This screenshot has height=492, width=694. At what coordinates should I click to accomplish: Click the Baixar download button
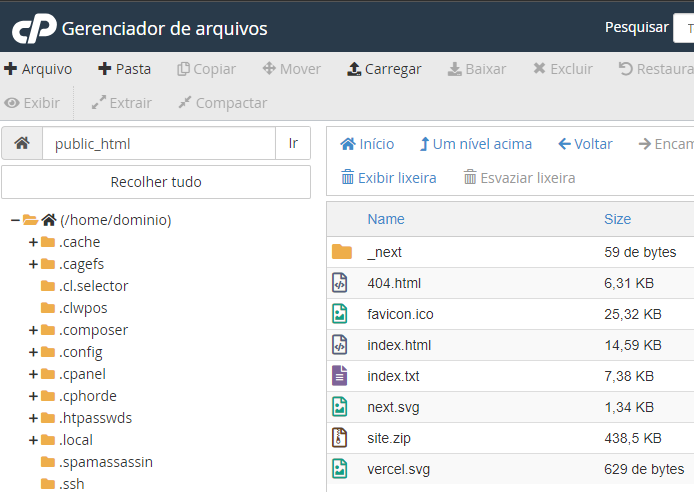pyautogui.click(x=477, y=69)
